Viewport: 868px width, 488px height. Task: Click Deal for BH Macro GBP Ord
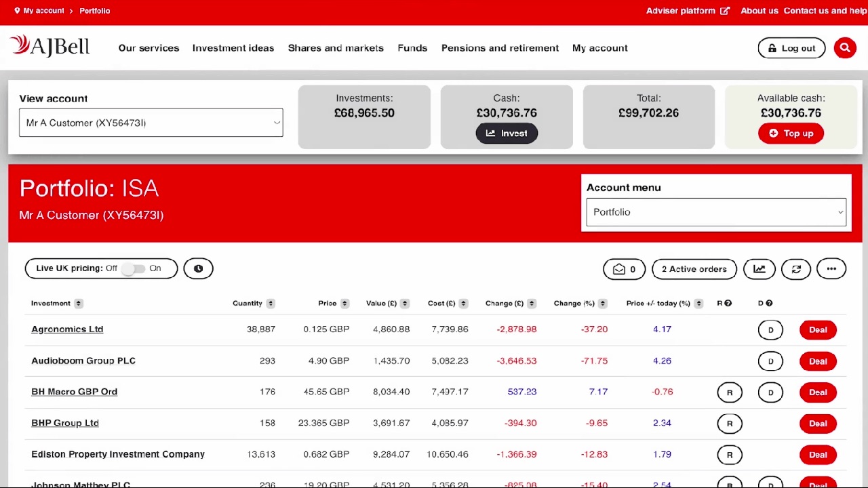click(x=818, y=392)
